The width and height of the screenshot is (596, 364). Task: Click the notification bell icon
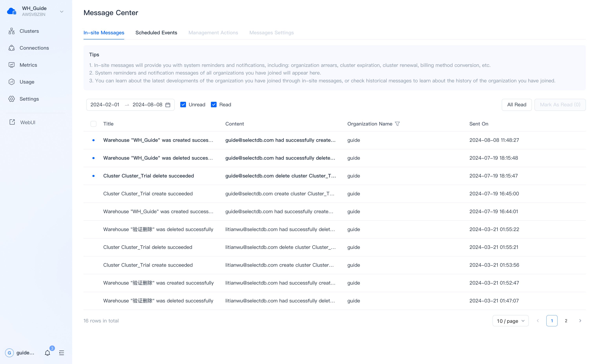(47, 353)
